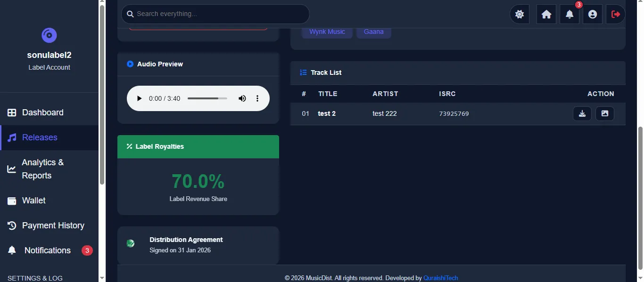This screenshot has width=644, height=282.
Task: Click the Analytics chart line icon
Action: 12,169
